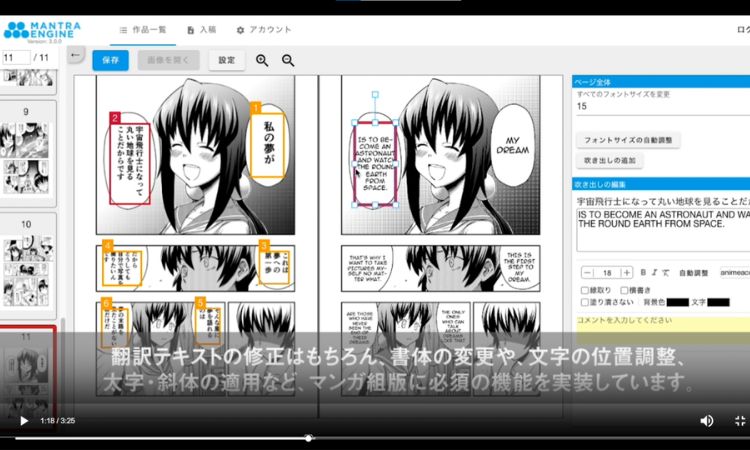Screen dimensions: 750x450
Task: Toggle italic formatting I icon
Action: click(654, 273)
